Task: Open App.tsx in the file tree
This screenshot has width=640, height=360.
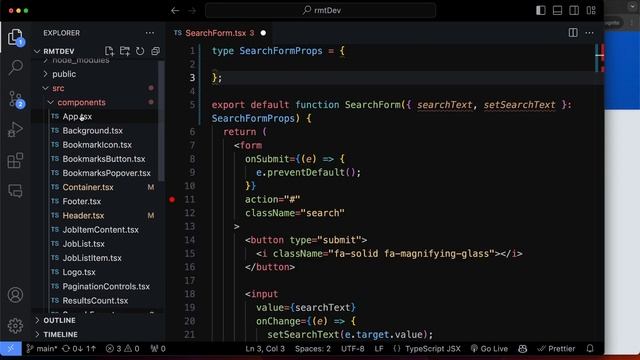Action: 77,117
